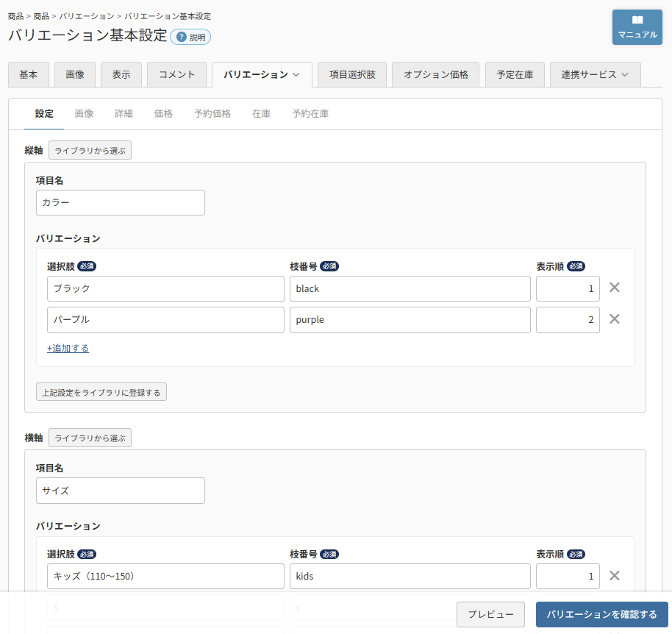The image size is (672, 634).
Task: Click ライブラリから選ぶ for 横軸
Action: [x=90, y=438]
